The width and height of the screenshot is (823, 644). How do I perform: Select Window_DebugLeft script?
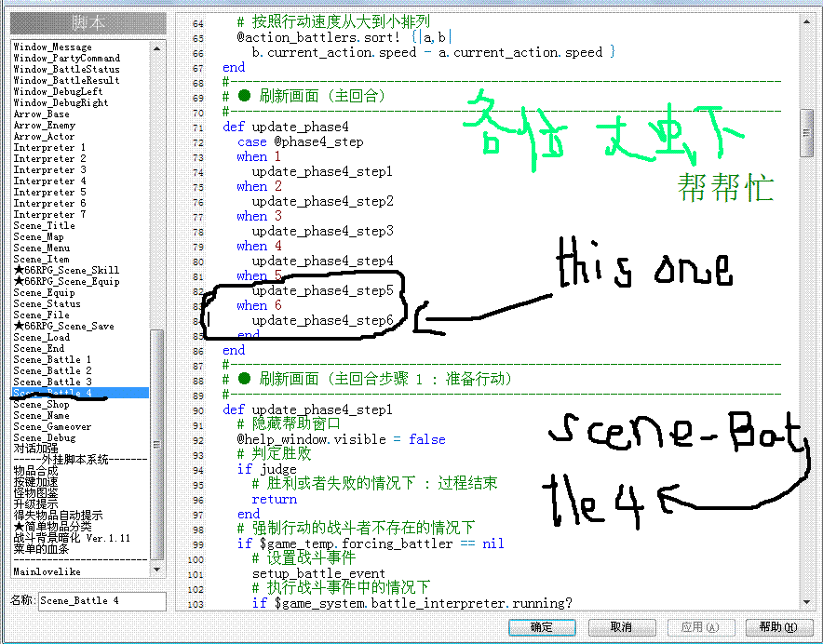[58, 92]
